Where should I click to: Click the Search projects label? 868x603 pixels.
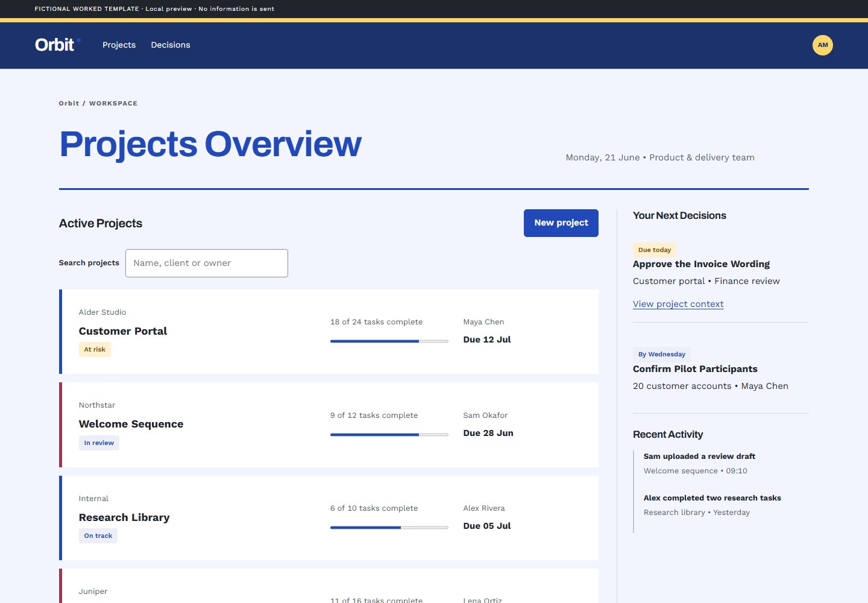(x=89, y=263)
